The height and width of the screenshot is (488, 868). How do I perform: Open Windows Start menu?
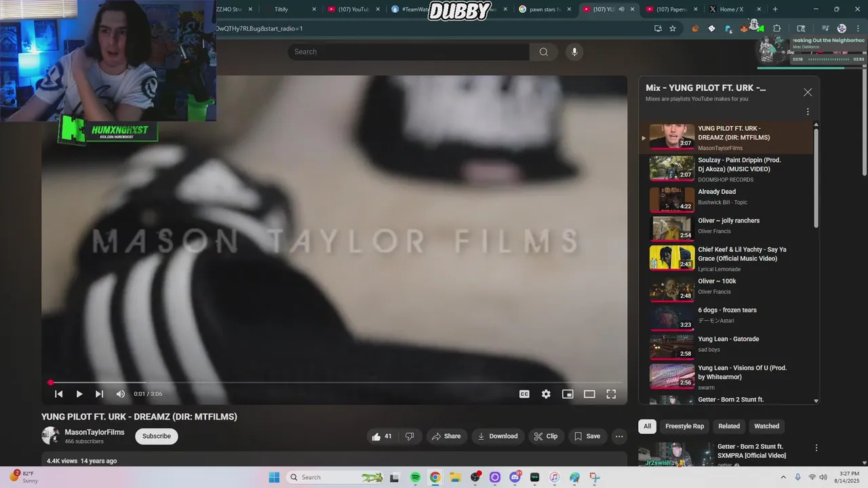click(x=274, y=477)
